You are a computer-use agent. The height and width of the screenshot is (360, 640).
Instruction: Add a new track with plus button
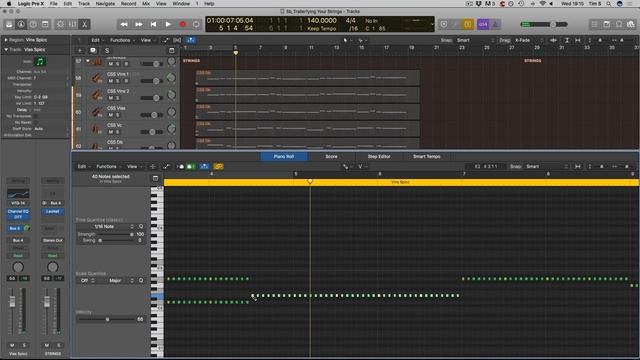pos(80,50)
